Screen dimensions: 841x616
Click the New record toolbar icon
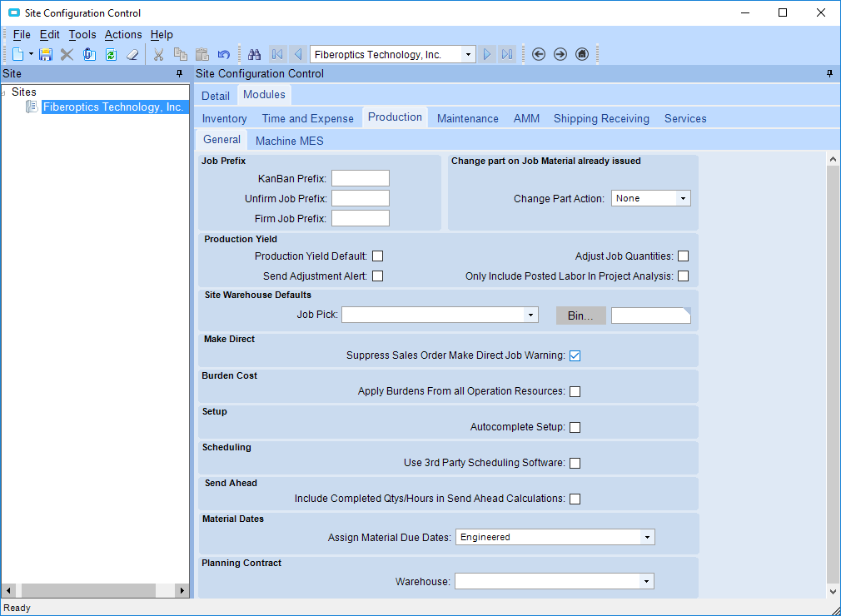click(x=17, y=54)
